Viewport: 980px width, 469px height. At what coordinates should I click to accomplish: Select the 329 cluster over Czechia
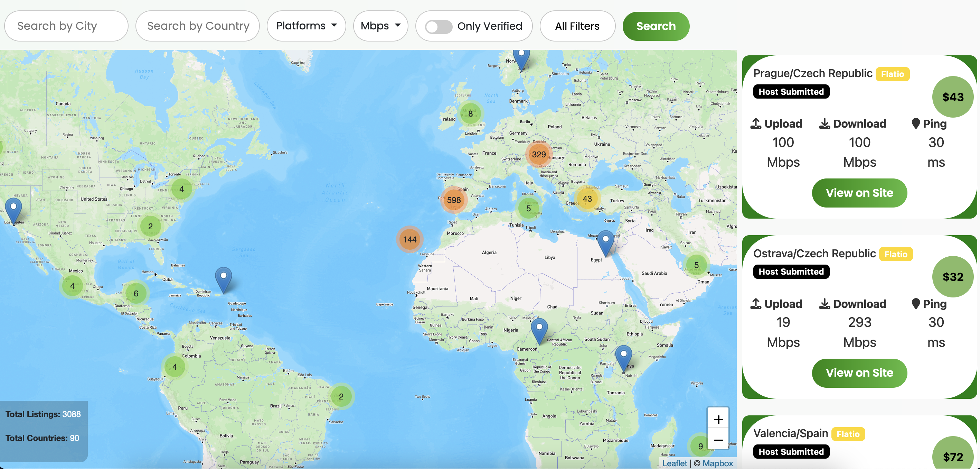coord(539,154)
